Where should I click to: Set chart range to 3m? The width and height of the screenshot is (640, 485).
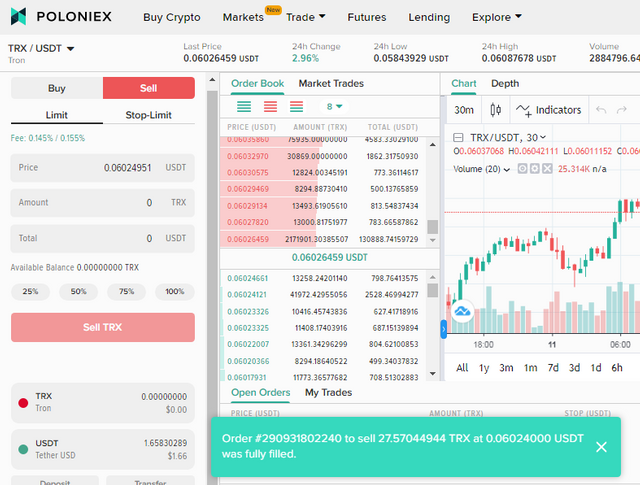(506, 368)
